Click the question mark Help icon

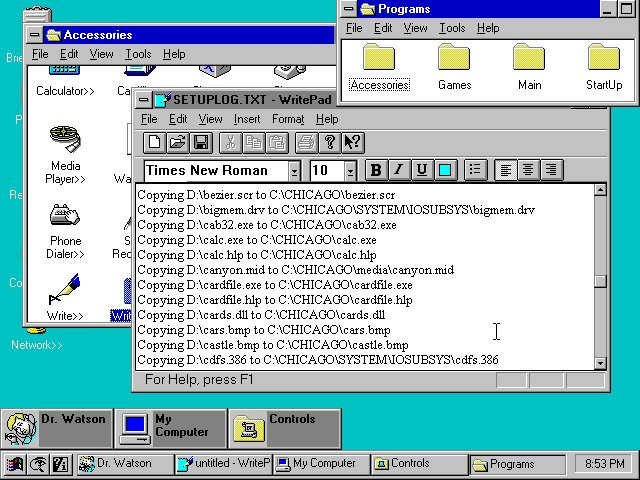tap(329, 142)
